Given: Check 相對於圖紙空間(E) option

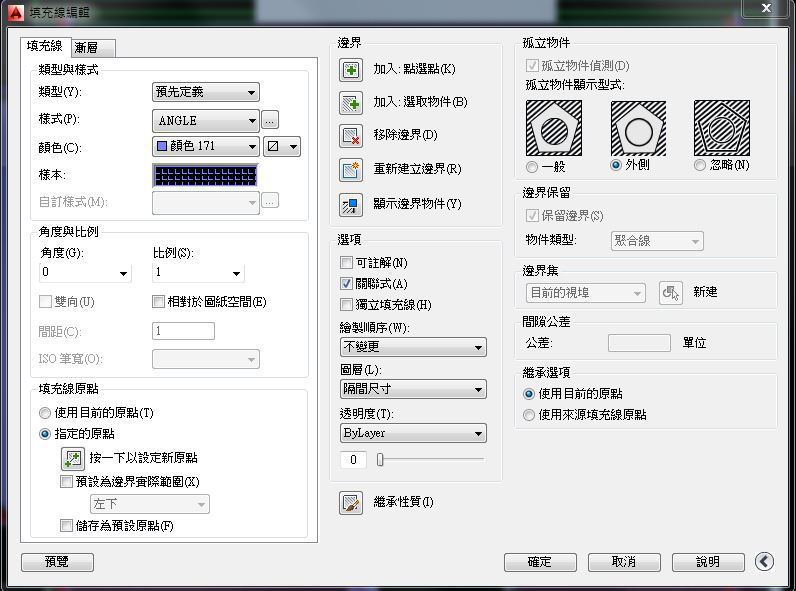Looking at the screenshot, I should tap(158, 302).
